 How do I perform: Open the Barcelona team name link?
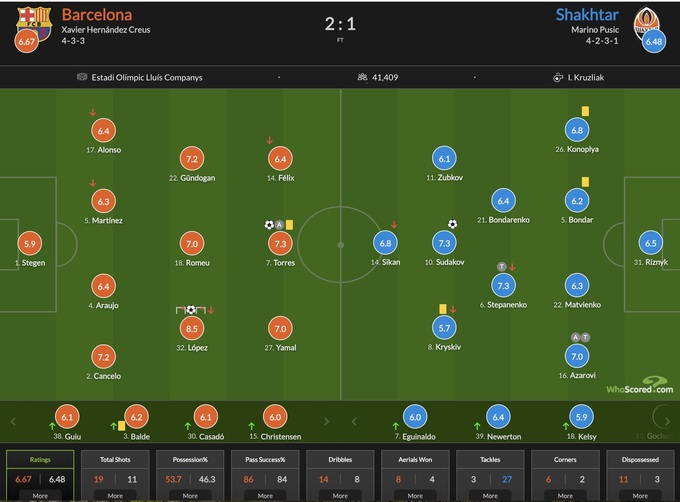point(97,15)
